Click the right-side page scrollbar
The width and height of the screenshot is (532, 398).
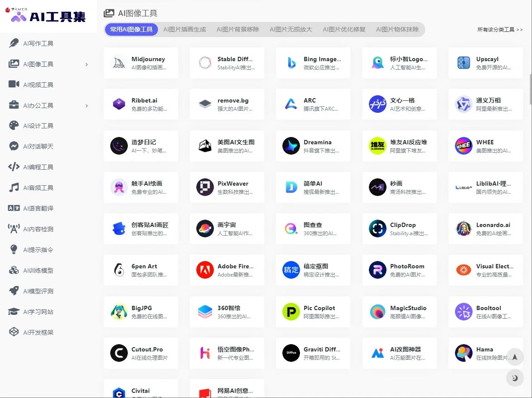click(530, 86)
